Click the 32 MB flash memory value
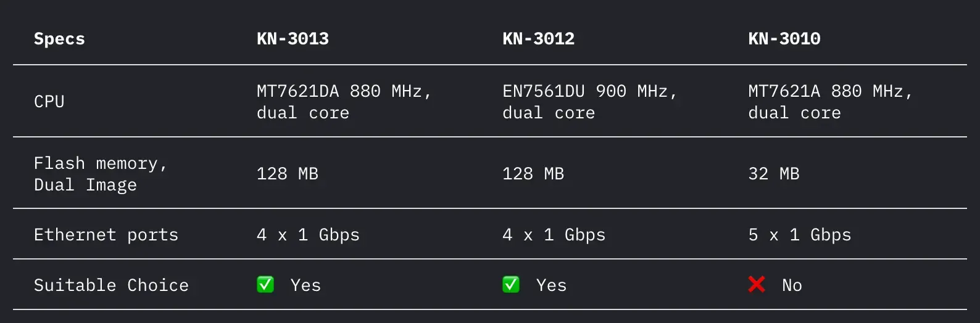This screenshot has width=980, height=323. pyautogui.click(x=774, y=174)
